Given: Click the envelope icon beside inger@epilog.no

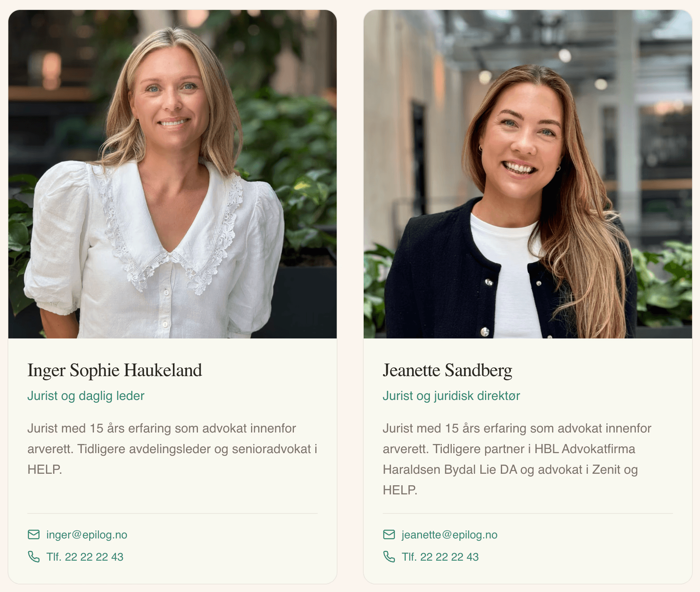Looking at the screenshot, I should (34, 534).
